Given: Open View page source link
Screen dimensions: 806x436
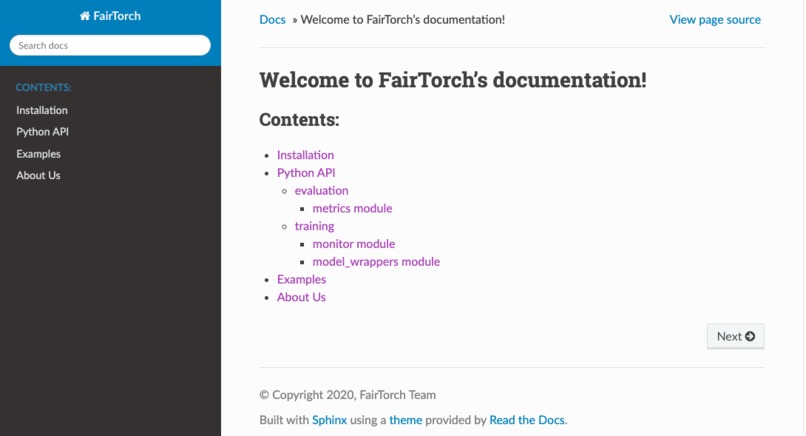Looking at the screenshot, I should 715,20.
